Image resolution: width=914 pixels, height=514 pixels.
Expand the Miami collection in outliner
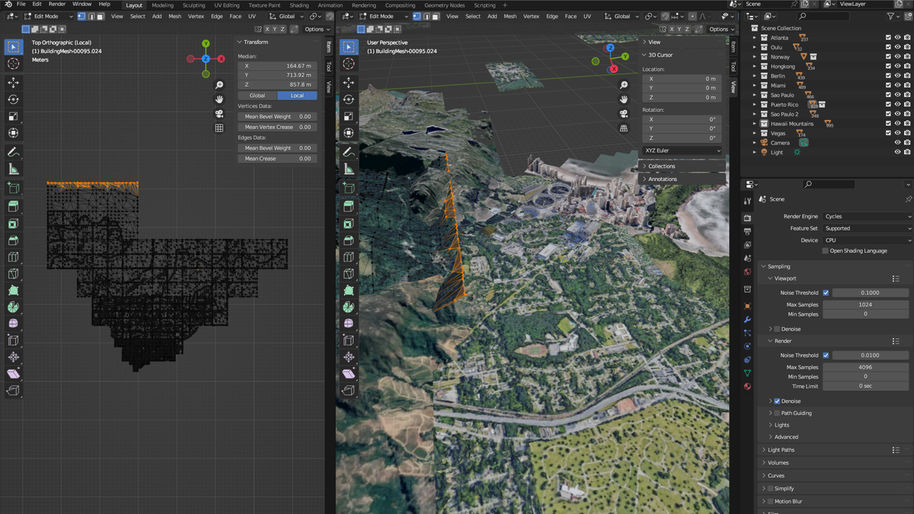756,85
